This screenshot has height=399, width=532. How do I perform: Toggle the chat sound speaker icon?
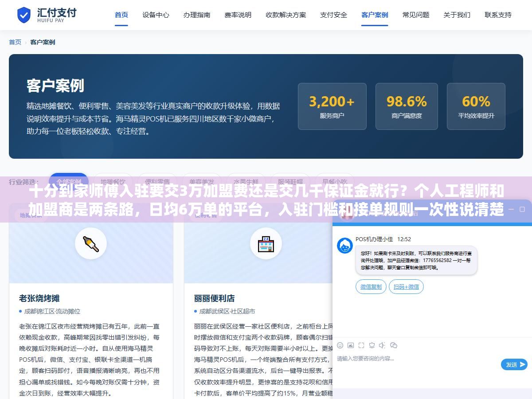coord(382,345)
